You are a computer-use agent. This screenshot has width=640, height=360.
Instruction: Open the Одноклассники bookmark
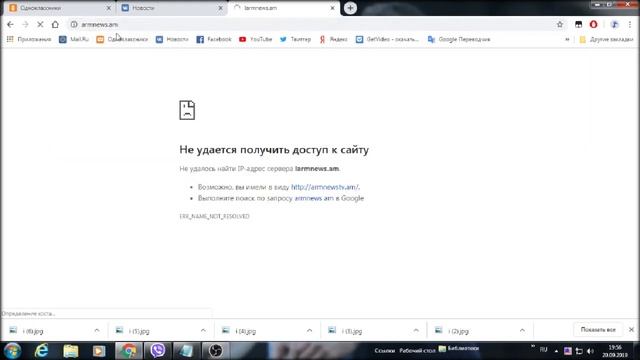(x=122, y=39)
